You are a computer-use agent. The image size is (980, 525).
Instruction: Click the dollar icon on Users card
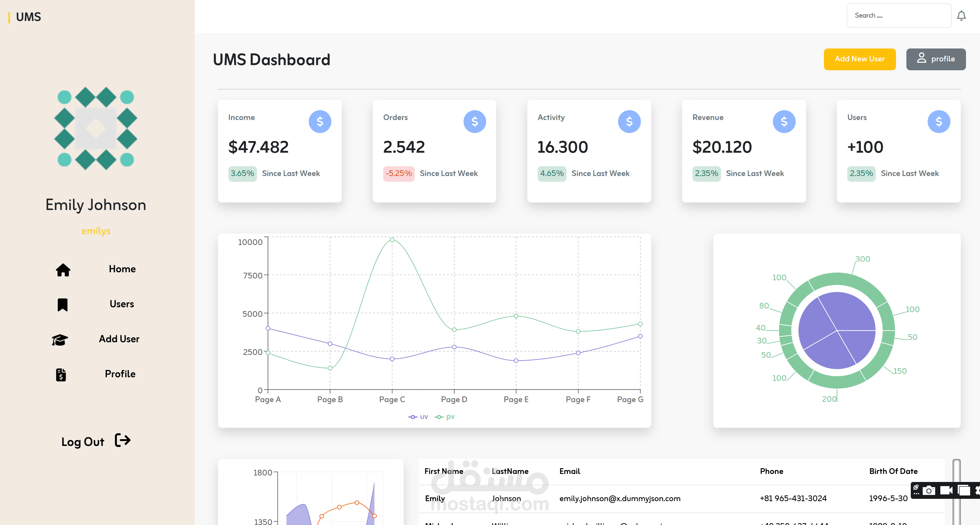(939, 122)
